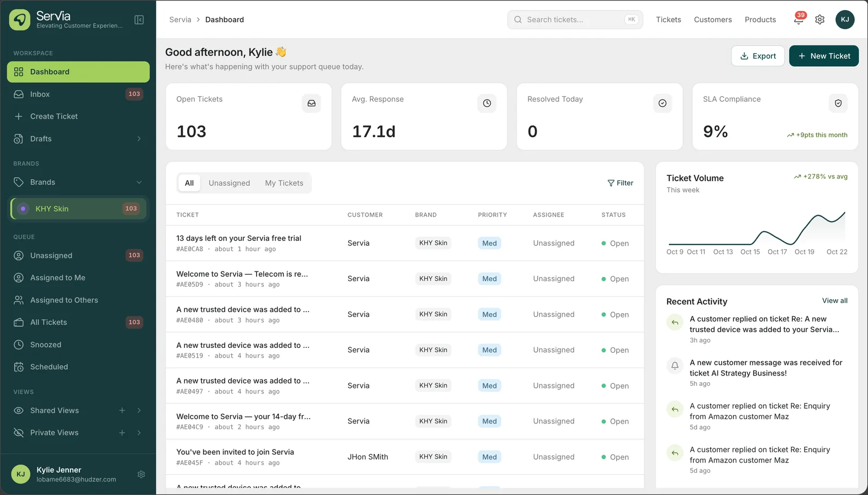Add a new Private View with plus

[122, 433]
